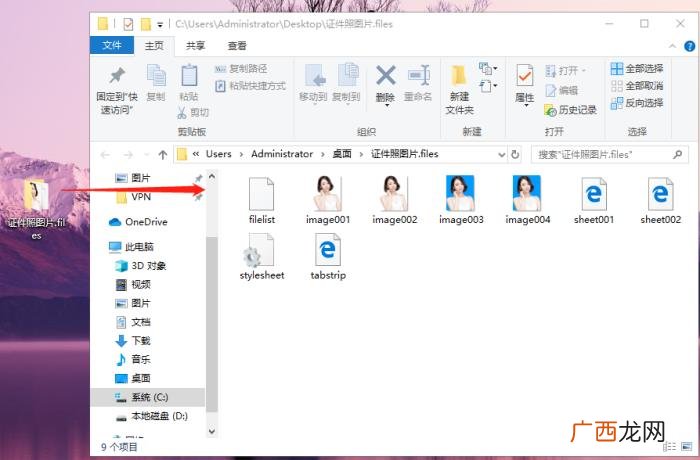Open the New item dropdown
Screen dimensions: 700x460
coord(488,68)
